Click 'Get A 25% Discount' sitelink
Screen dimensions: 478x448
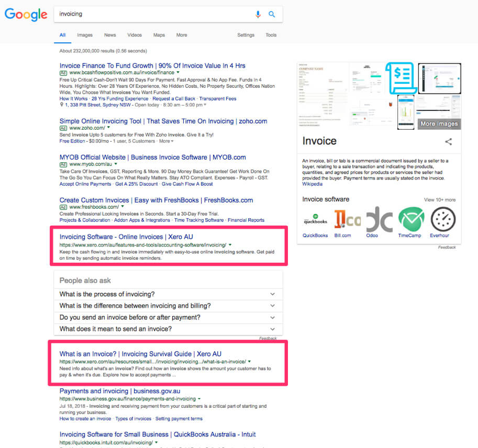[x=136, y=184]
